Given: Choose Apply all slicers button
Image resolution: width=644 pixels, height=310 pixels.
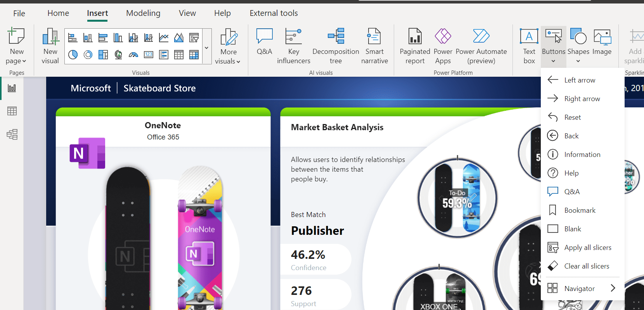Looking at the screenshot, I should 583,248.
